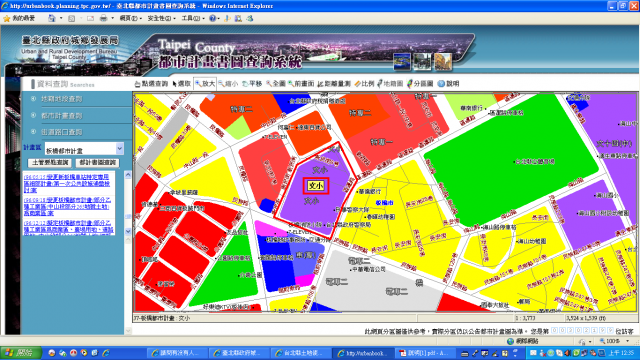Click the 全圖 full extent tool
The image size is (640, 360).
pos(276,84)
